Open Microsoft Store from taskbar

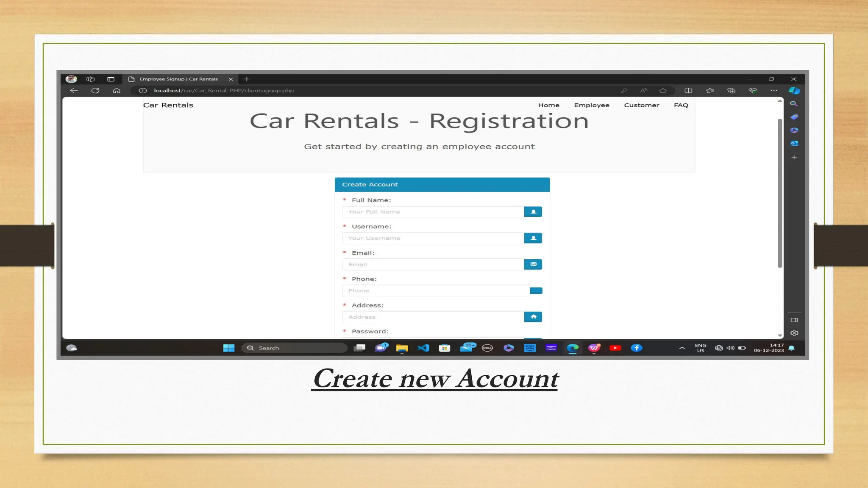tap(444, 348)
